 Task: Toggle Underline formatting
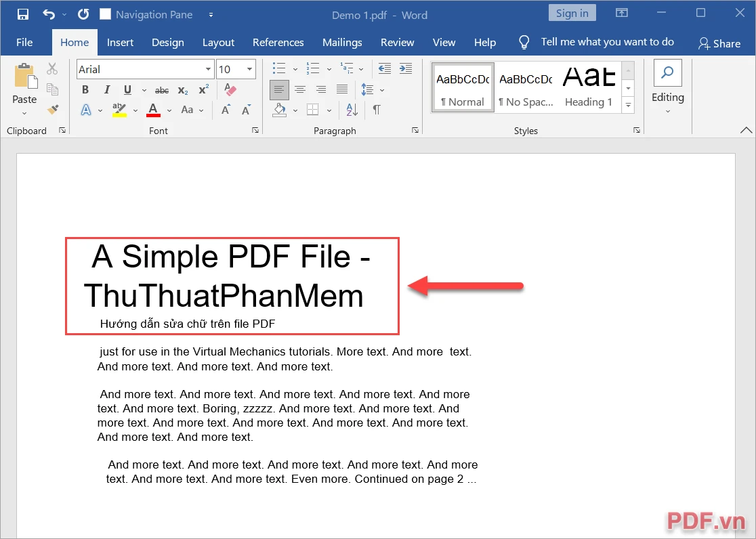(x=127, y=89)
